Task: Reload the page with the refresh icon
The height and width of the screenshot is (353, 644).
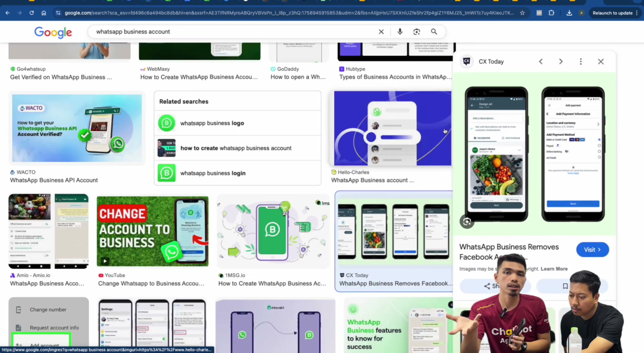Action: point(31,13)
